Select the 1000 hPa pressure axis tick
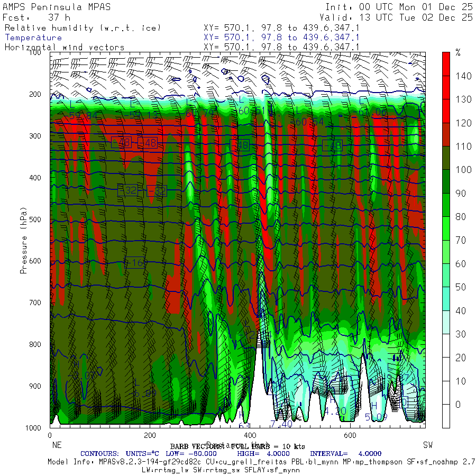 coord(33,427)
